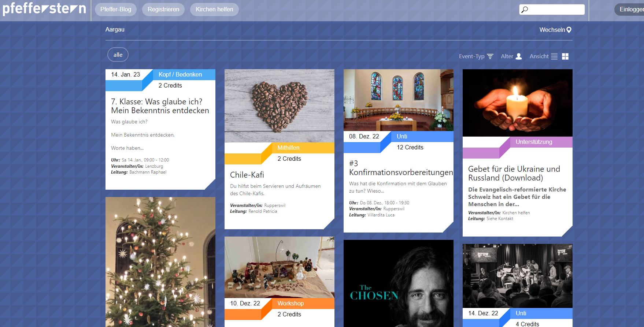Open the Chile-Kafi event title
The width and height of the screenshot is (644, 327).
[x=247, y=175]
